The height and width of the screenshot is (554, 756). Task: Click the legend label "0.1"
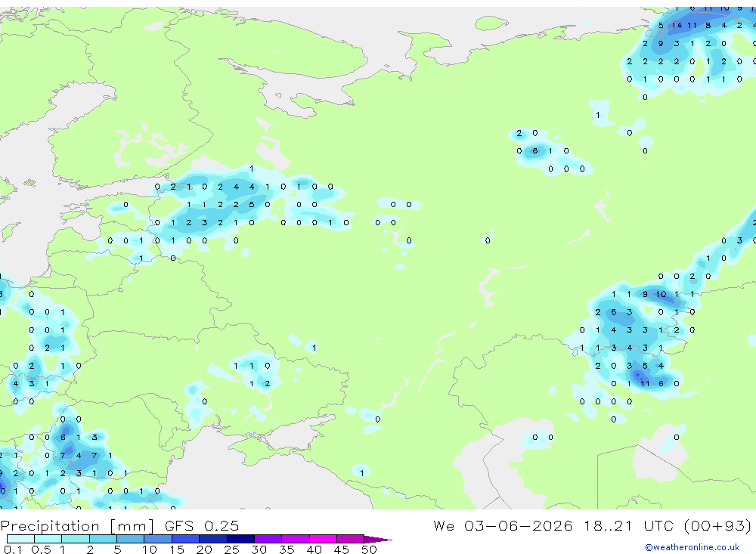coord(13,549)
